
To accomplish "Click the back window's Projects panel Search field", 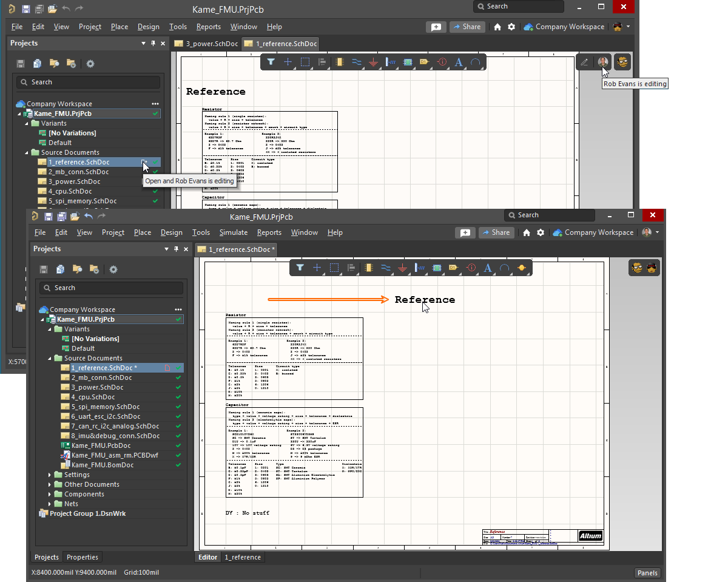I will [88, 82].
